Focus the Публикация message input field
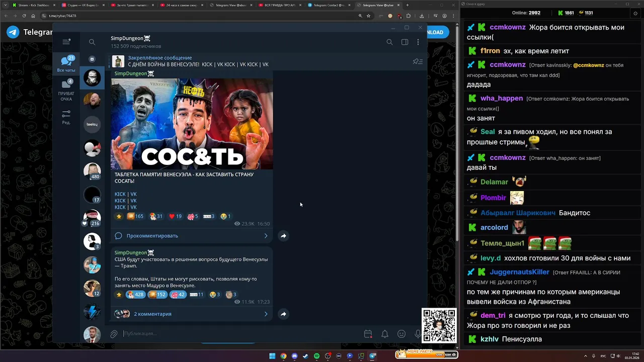 coord(242,334)
